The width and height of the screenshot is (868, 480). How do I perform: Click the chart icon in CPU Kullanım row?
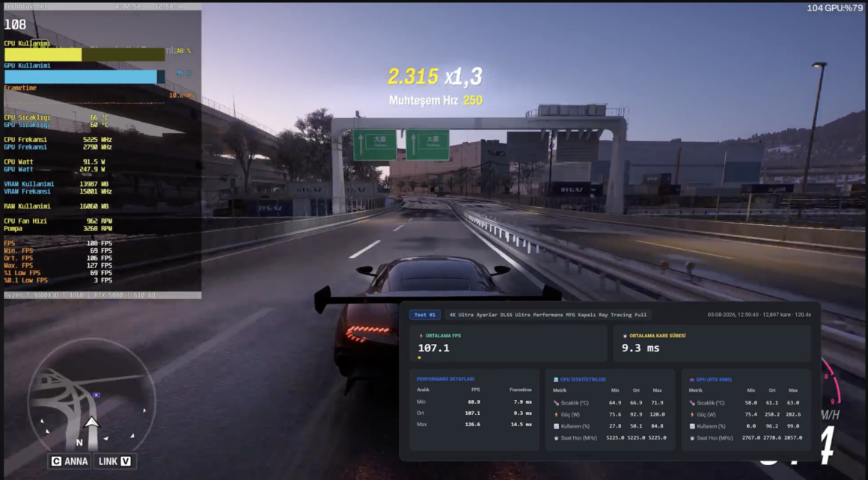pos(556,426)
